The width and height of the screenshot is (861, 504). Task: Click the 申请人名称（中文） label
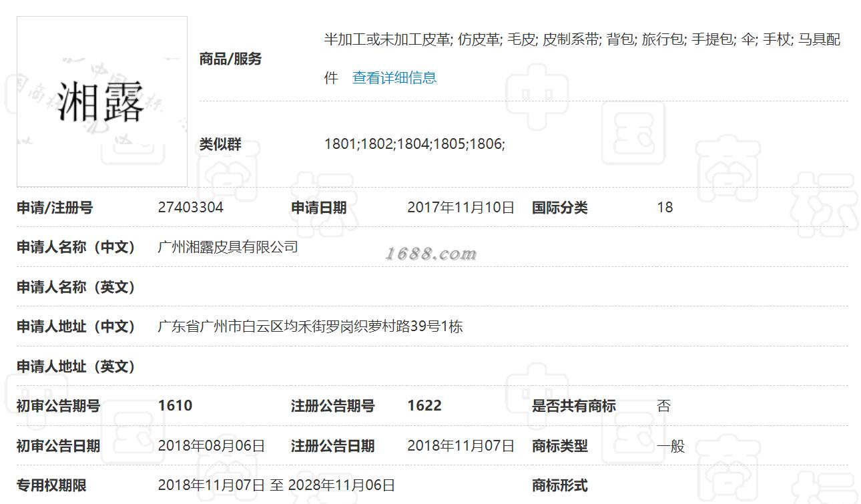pos(76,247)
